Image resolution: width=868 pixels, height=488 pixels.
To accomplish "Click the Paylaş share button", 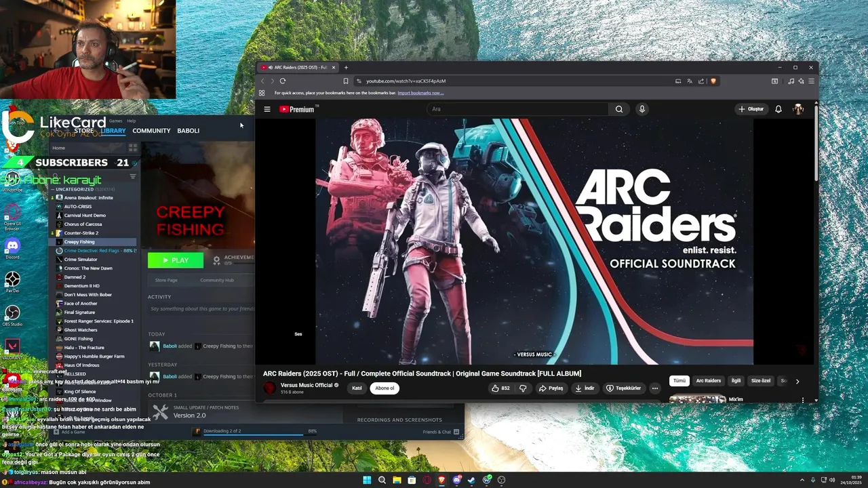I will pyautogui.click(x=551, y=388).
